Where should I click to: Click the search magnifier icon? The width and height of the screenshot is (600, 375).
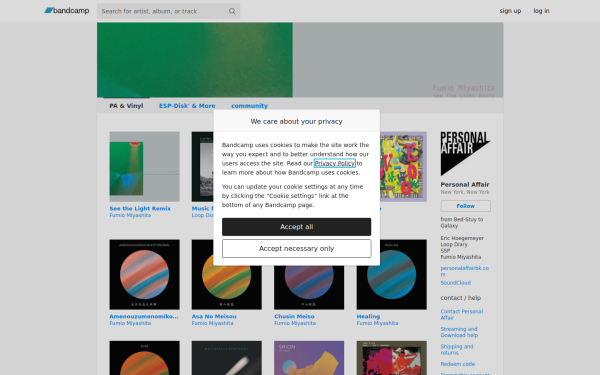pyautogui.click(x=232, y=11)
